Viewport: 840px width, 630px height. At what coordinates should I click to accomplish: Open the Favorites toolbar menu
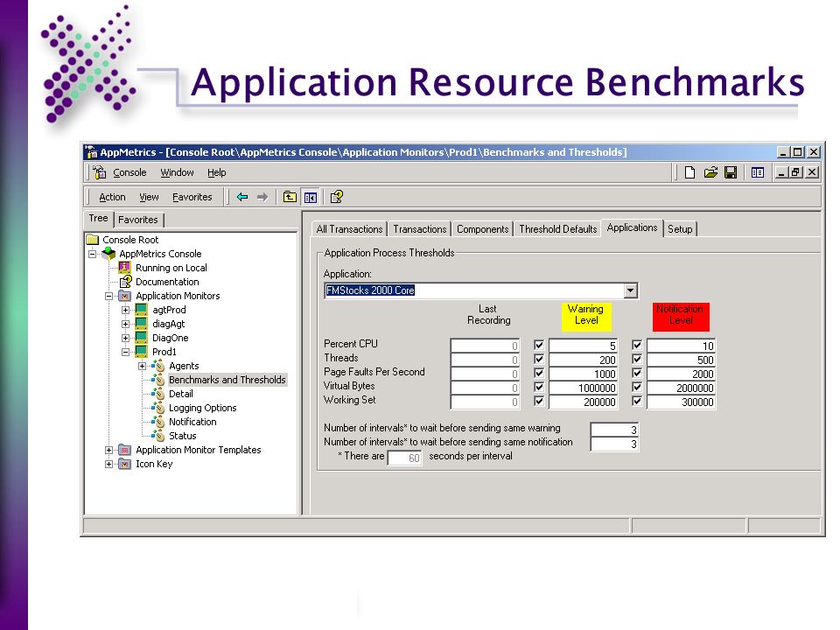click(192, 197)
